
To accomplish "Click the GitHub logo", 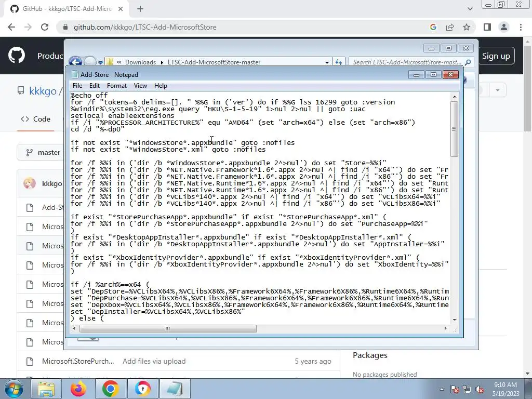I will click(x=16, y=55).
